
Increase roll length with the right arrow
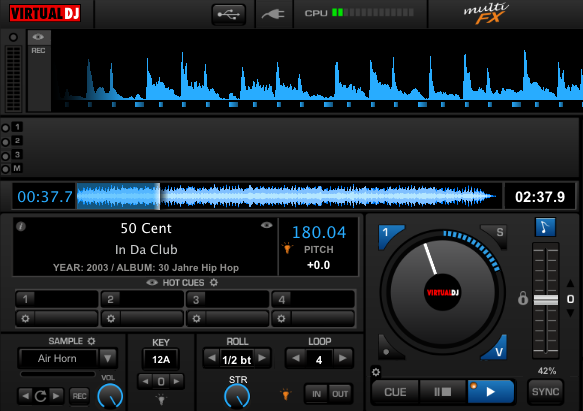pyautogui.click(x=262, y=358)
